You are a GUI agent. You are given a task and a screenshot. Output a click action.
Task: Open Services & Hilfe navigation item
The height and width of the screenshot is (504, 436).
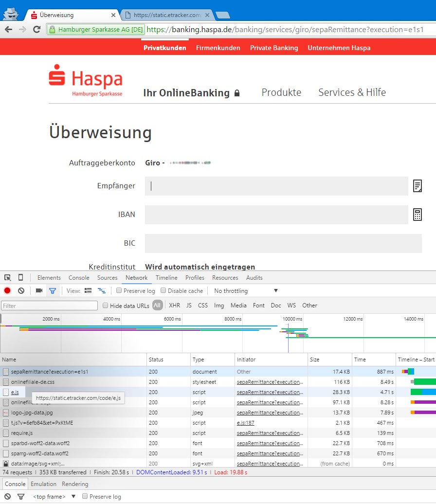[x=352, y=92]
